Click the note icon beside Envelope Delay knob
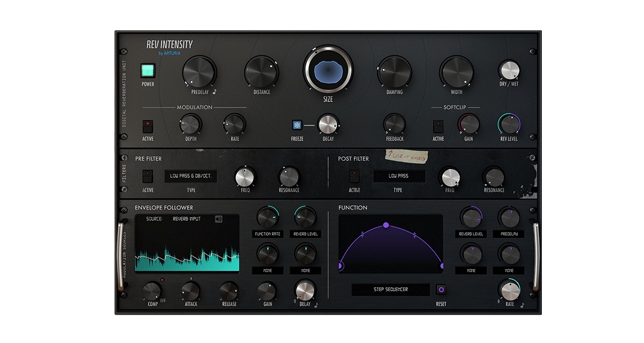Viewport: 644px width, 343px height. (x=316, y=305)
